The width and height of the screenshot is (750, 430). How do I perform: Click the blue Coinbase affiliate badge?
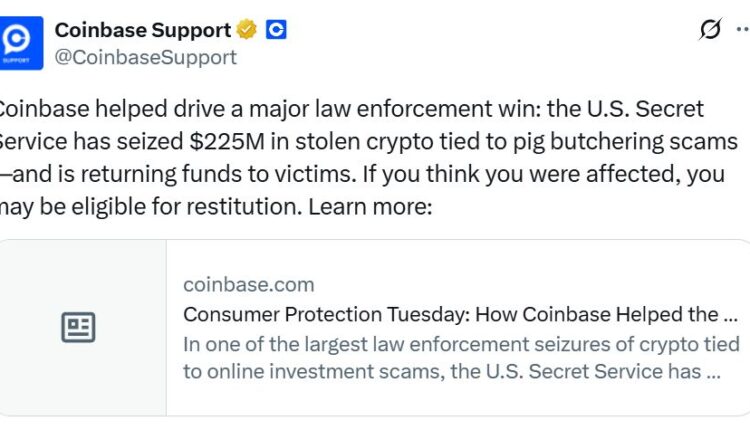[x=276, y=30]
